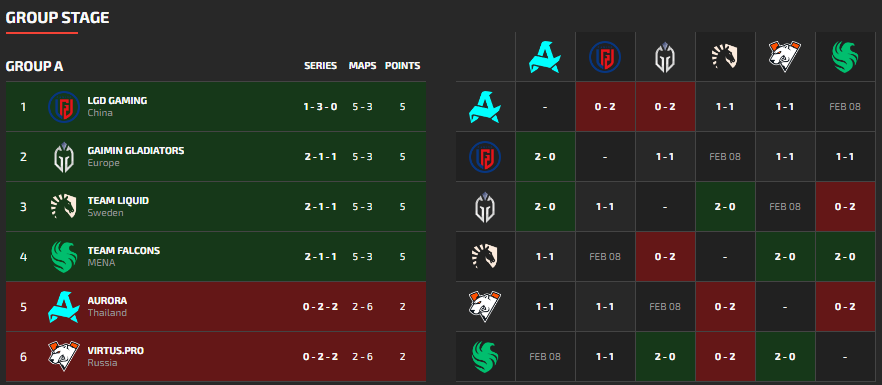Screen dimensions: 882x385
Task: Click Aurora cyan logo in standings row
Action: [64, 306]
